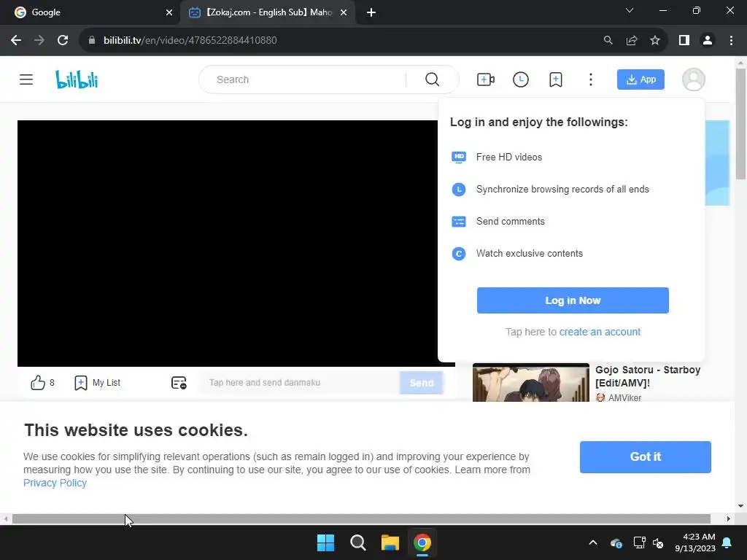Open Gojo Satoru - Starboy video title
Image resolution: width=747 pixels, height=560 pixels.
coord(648,376)
